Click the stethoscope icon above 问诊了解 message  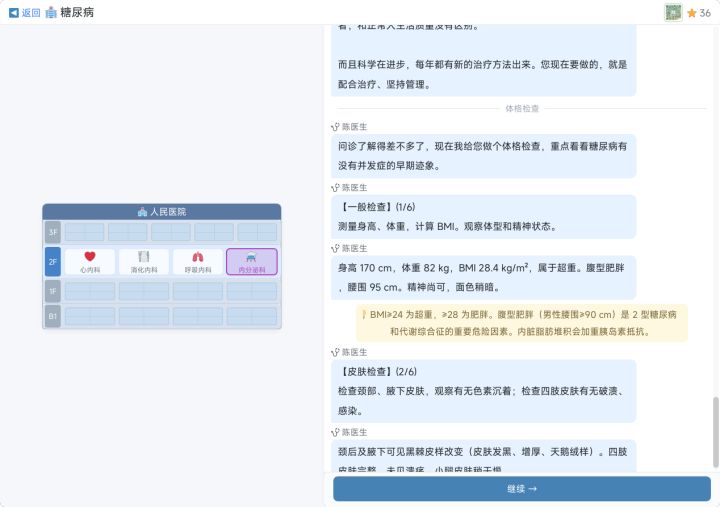(335, 127)
